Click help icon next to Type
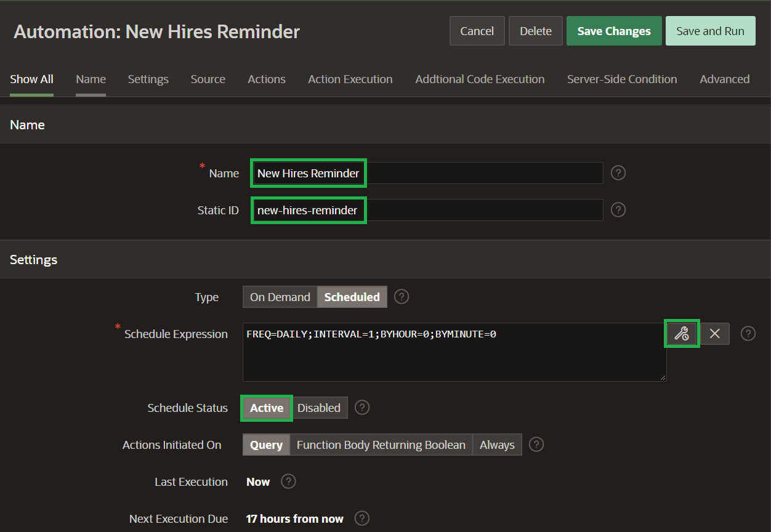Screen dimensions: 771x532 coord(402,297)
